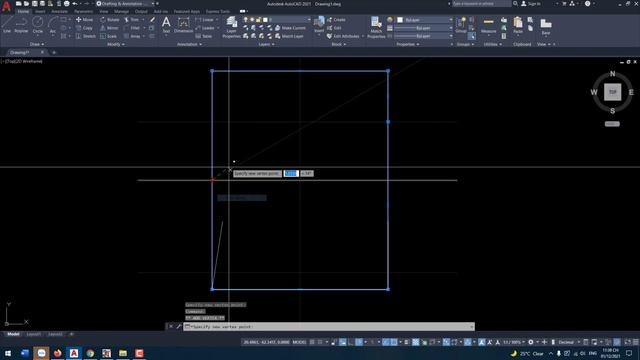Click the new drawing tab plus button
The height and width of the screenshot is (360, 640).
click(54, 52)
